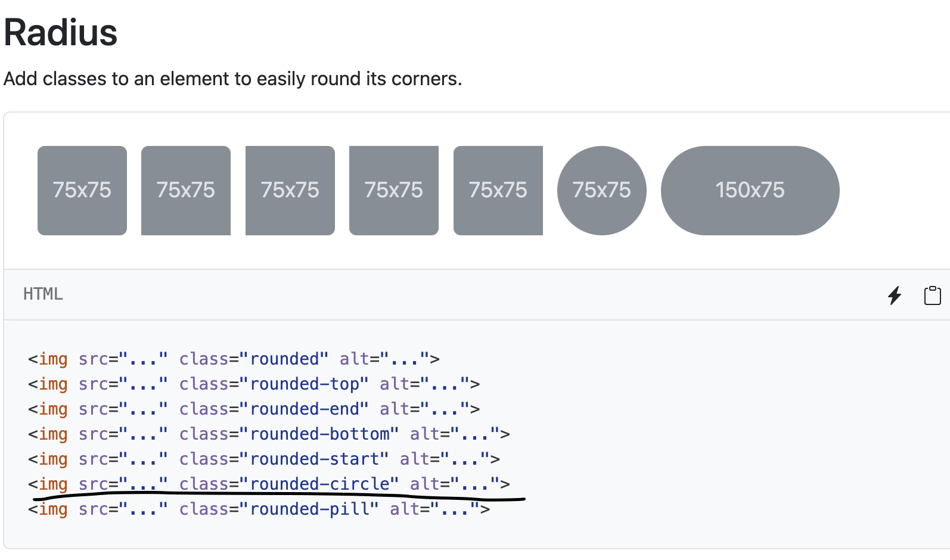
Task: Click the rounded-circle code line
Action: click(269, 484)
